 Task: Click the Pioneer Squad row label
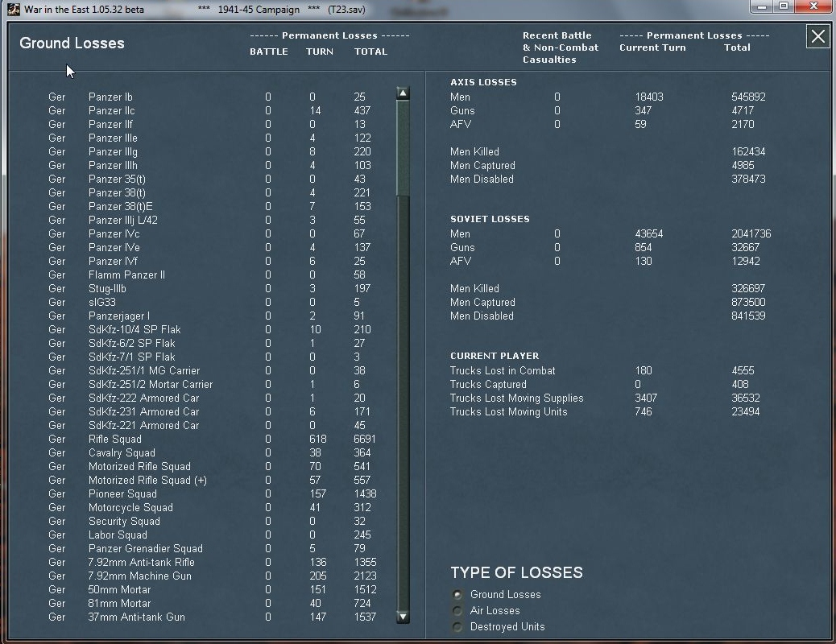coord(122,493)
